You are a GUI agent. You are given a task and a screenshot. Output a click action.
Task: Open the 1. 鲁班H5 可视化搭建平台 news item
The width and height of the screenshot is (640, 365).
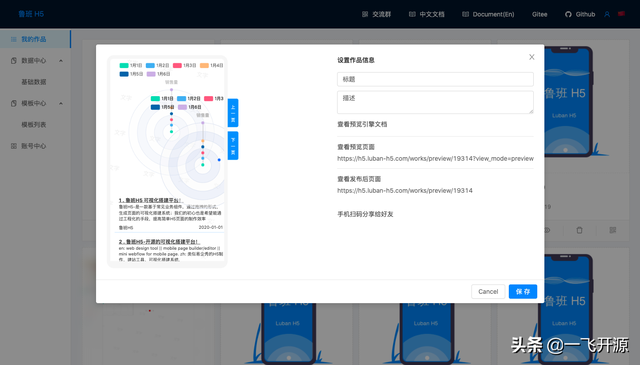151,200
